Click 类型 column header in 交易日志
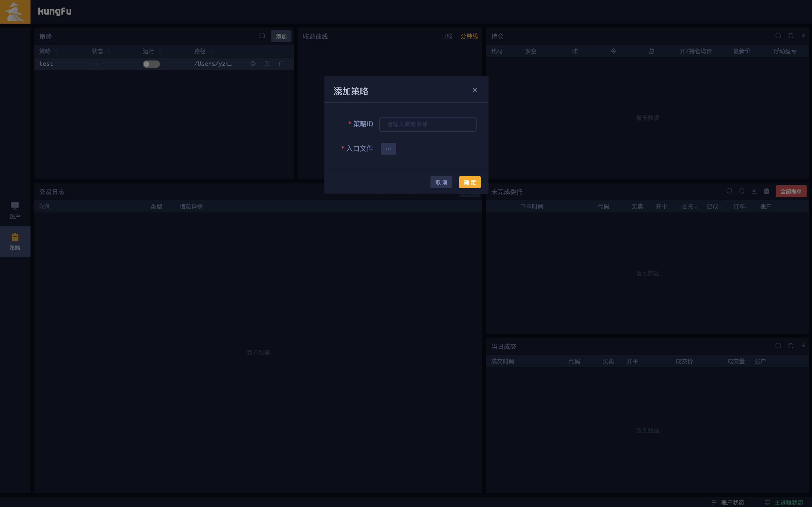812x507 pixels. coord(156,207)
